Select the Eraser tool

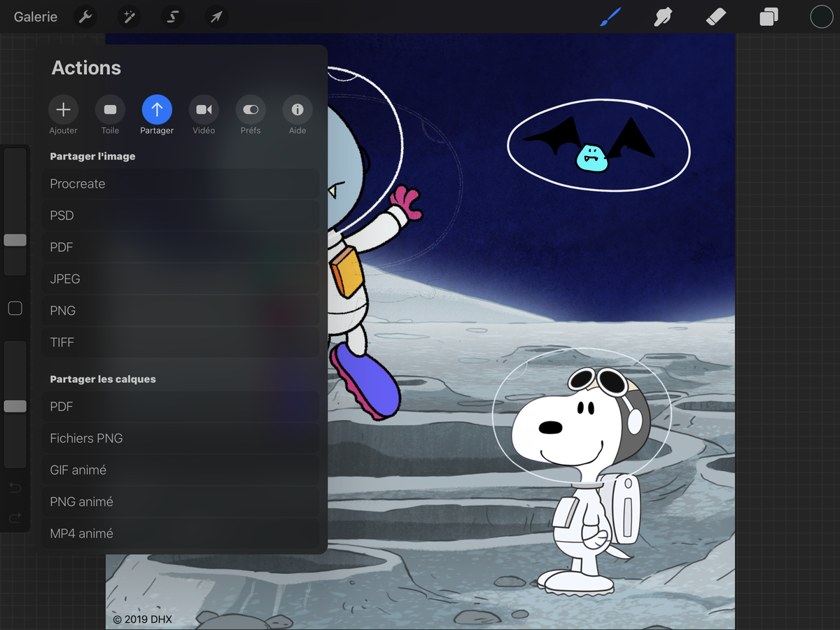715,16
